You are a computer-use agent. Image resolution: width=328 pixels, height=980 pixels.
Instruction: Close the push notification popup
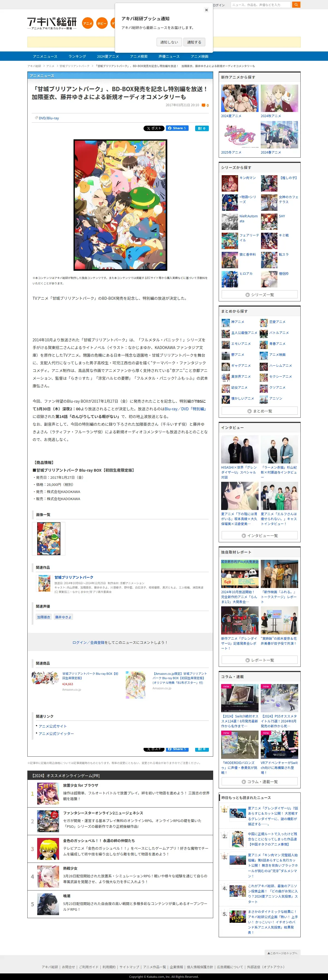206,10
